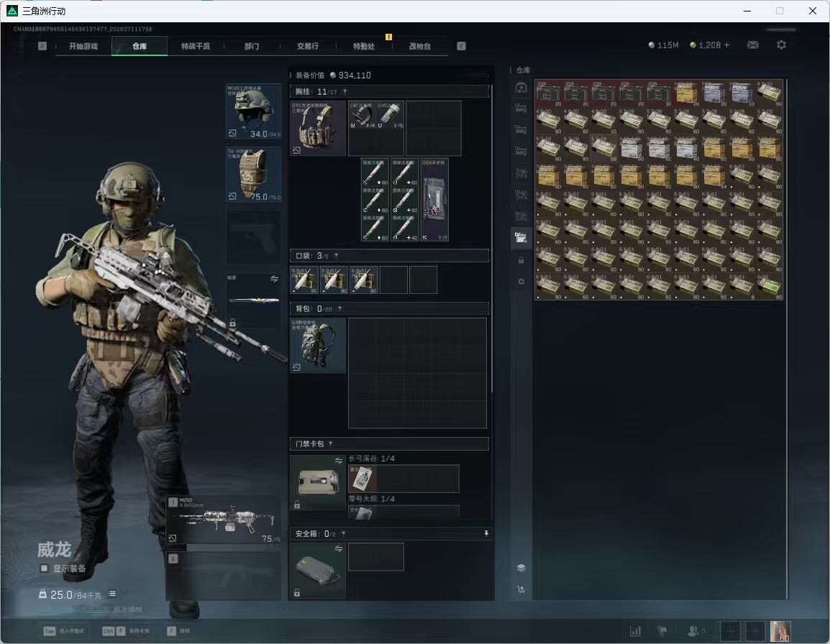The height and width of the screenshot is (644, 830).
Task: Switch to the 开始游戏 tab
Action: (x=83, y=46)
